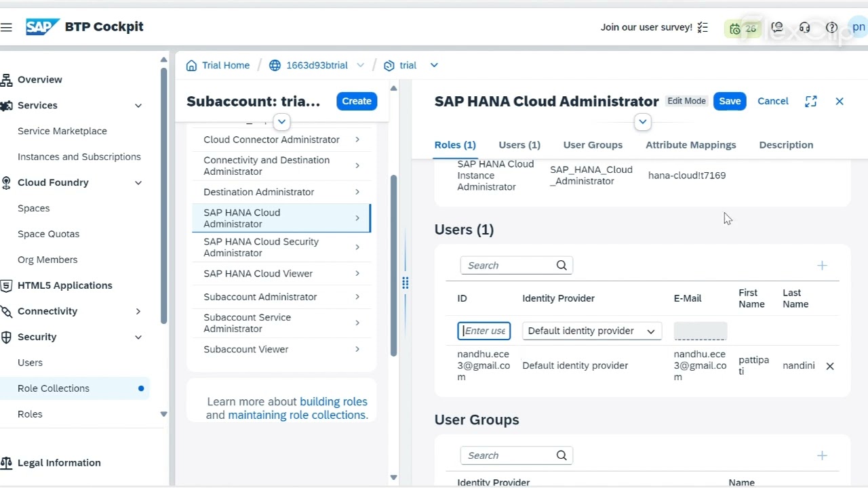Click the role collections list scrollbar
Image resolution: width=868 pixels, height=488 pixels.
393,266
